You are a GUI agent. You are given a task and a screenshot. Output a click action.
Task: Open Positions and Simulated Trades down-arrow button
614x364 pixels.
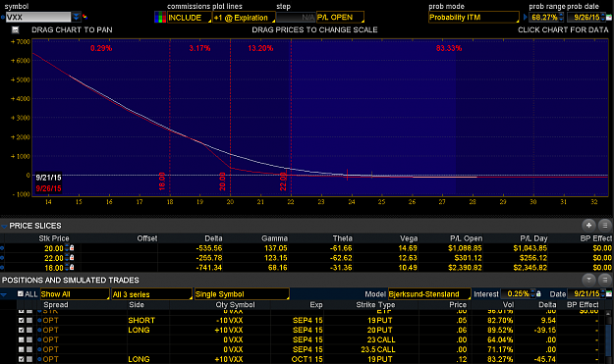pos(588,280)
